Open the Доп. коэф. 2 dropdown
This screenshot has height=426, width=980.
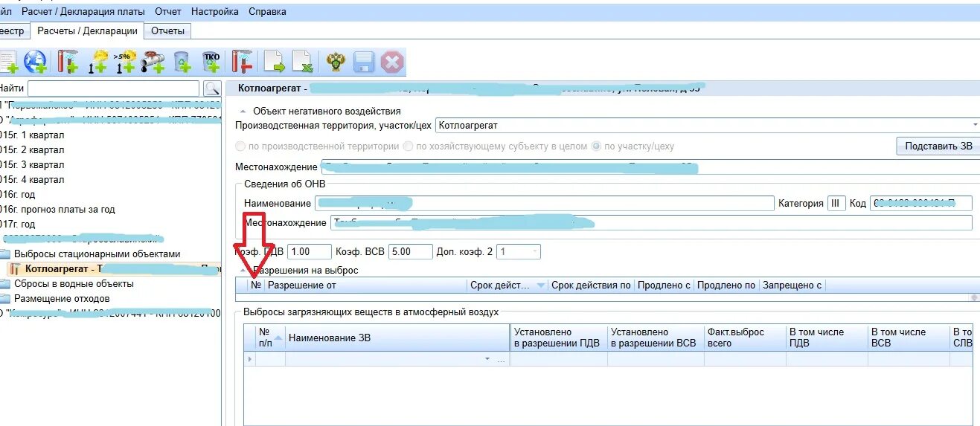tap(534, 252)
